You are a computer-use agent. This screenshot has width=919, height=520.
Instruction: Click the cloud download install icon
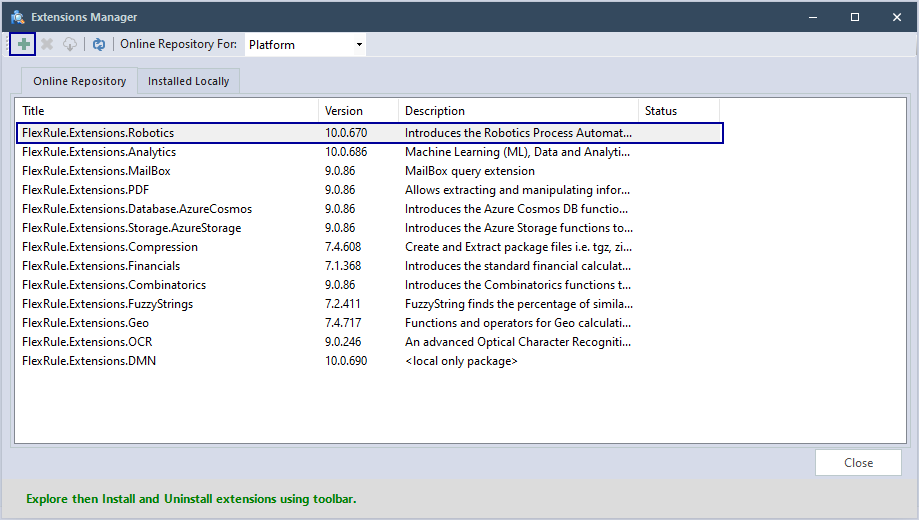[x=70, y=45]
